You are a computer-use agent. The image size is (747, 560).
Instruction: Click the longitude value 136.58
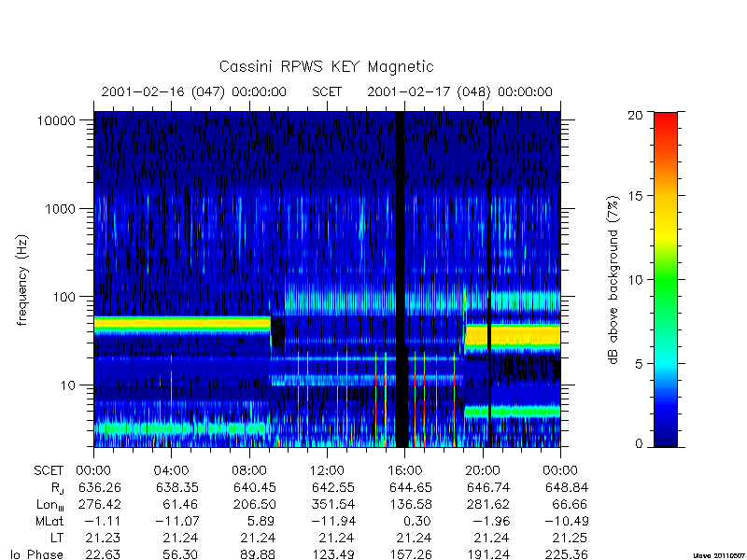coord(411,504)
